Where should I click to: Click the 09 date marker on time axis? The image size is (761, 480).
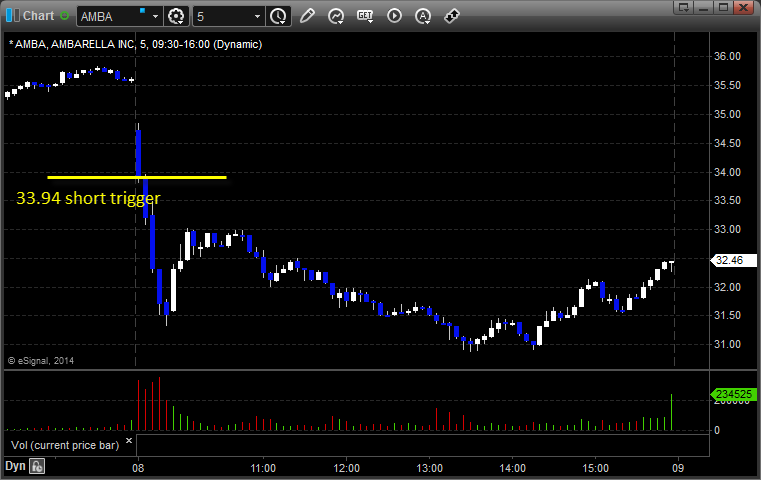click(678, 468)
